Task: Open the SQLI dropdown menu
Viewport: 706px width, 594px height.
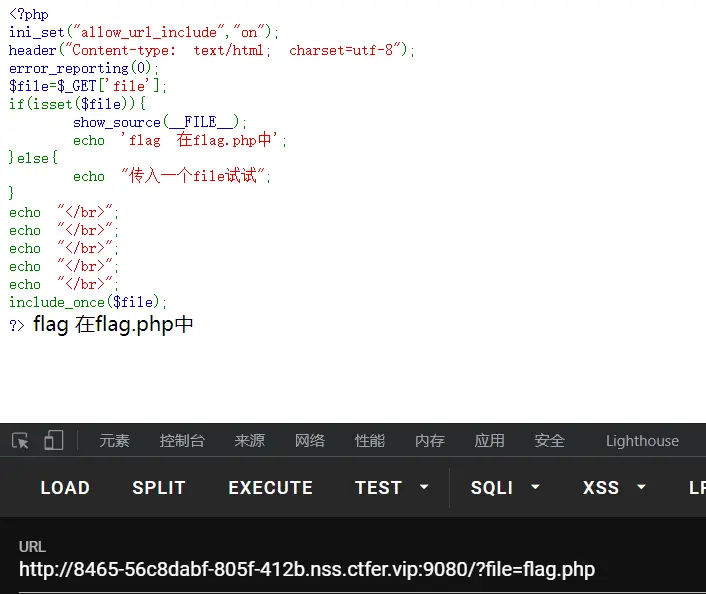Action: click(x=505, y=488)
